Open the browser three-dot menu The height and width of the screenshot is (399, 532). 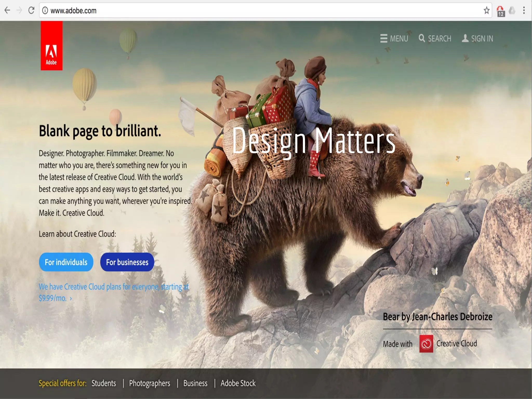click(x=524, y=10)
